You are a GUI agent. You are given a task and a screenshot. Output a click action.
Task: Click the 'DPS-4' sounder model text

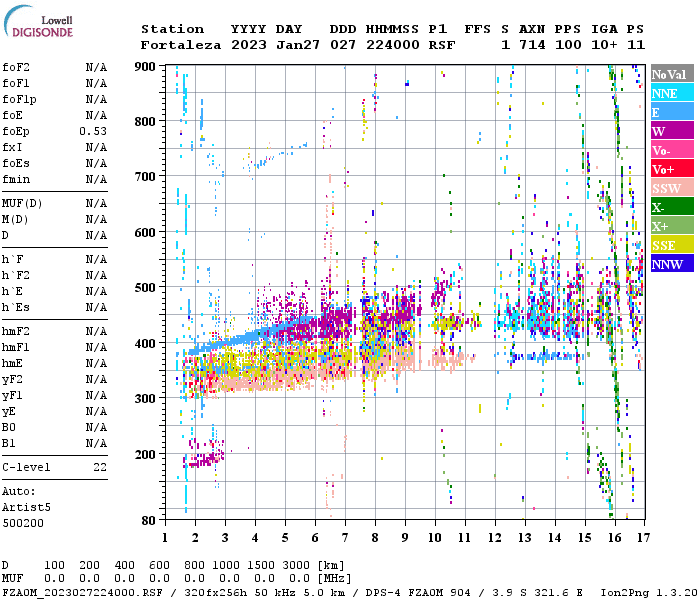[x=383, y=593]
